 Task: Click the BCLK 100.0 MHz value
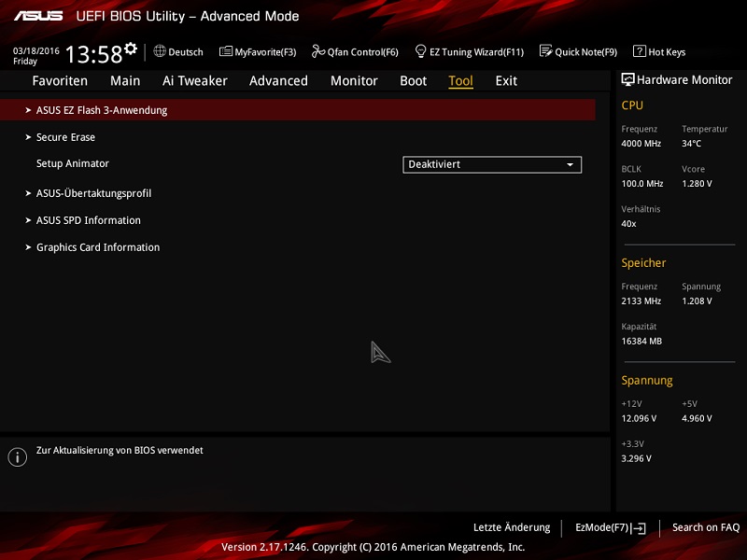[642, 184]
